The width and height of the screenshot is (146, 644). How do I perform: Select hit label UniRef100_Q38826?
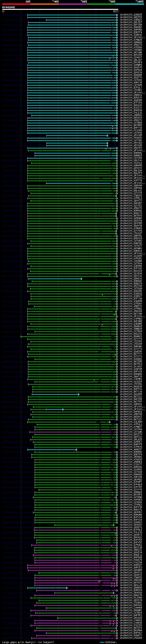[131, 294]
